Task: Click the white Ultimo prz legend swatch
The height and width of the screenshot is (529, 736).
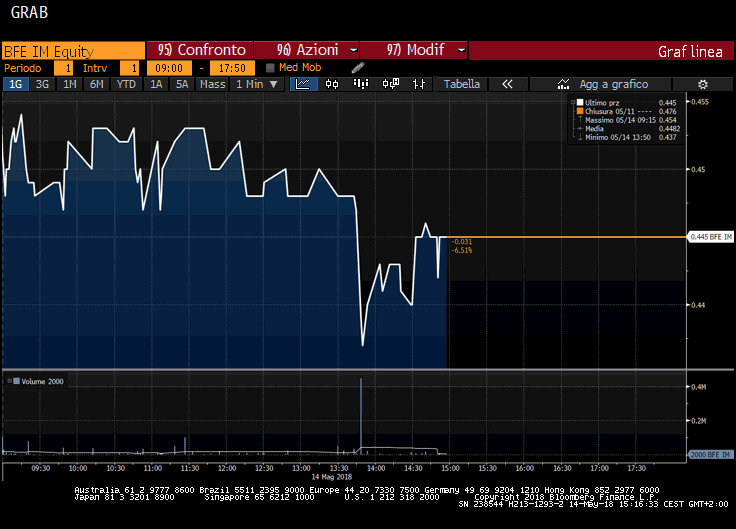Action: point(580,102)
